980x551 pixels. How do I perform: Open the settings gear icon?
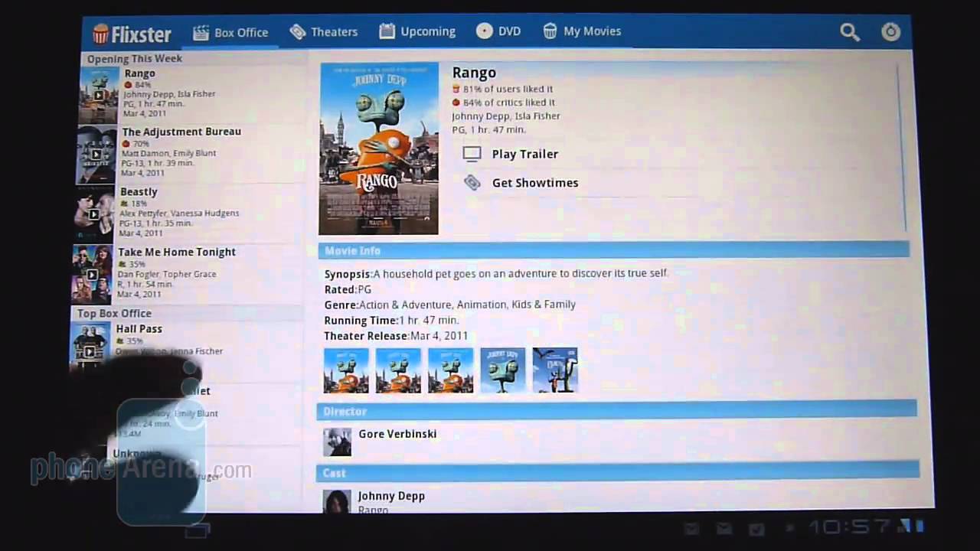click(890, 32)
